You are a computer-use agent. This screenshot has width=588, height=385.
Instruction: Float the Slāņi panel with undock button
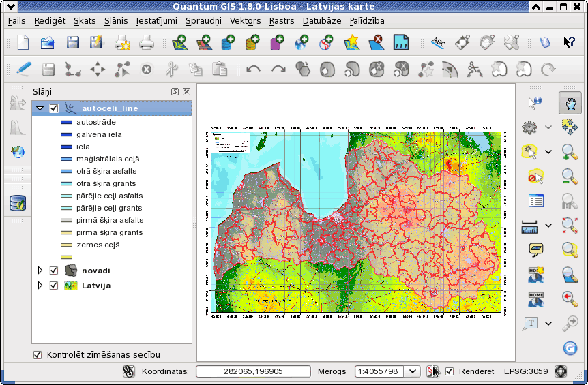175,92
